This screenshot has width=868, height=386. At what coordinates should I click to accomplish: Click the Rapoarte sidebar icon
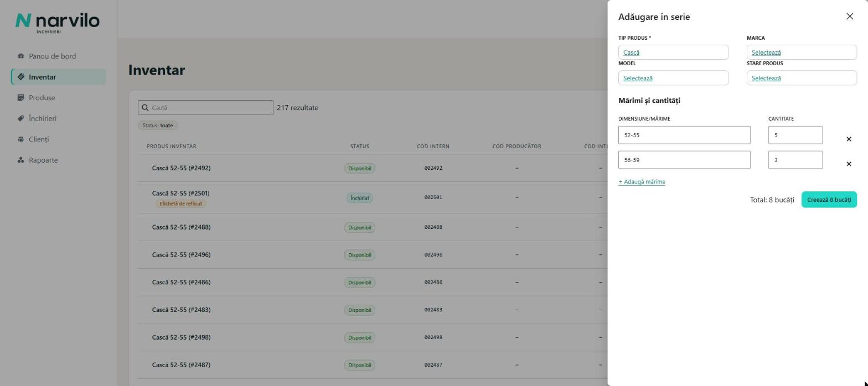[21, 160]
